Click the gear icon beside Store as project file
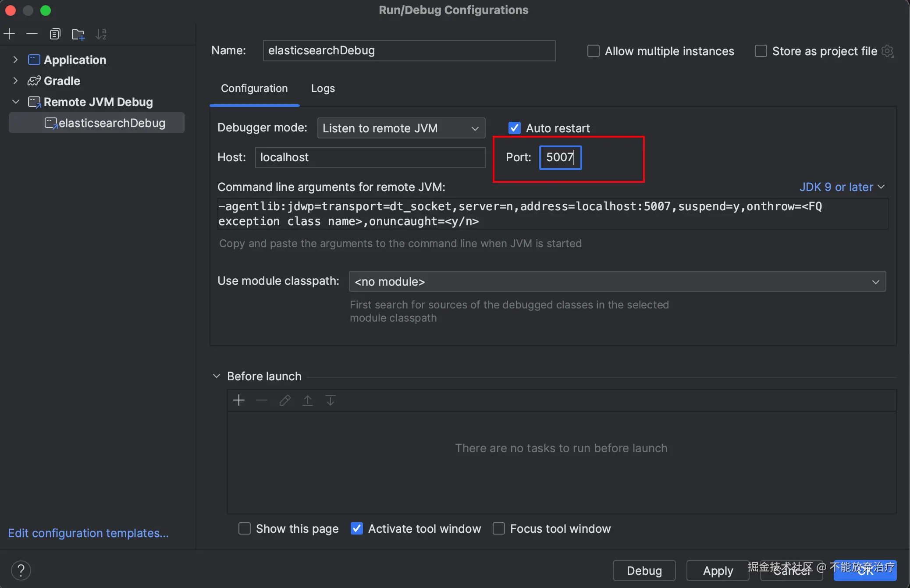 point(888,51)
